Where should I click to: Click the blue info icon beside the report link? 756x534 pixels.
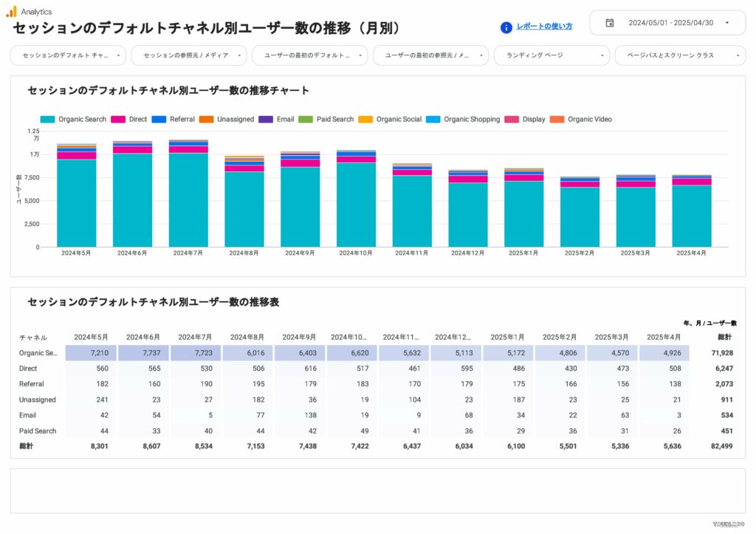pyautogui.click(x=505, y=27)
